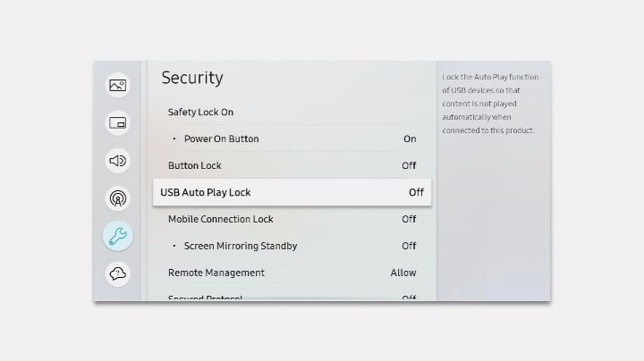
Task: Toggle Screen Mirroring Standby Off value
Action: tap(409, 246)
